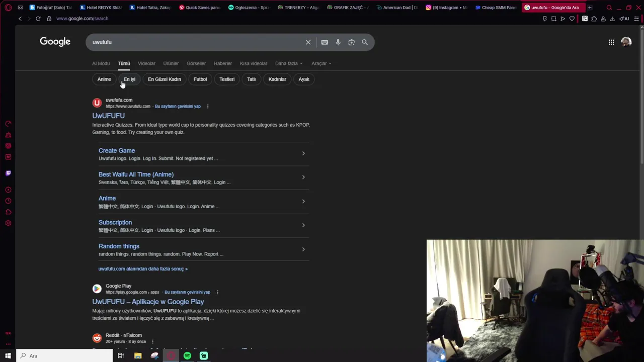The image size is (644, 362).
Task: Open three-dot options for uwufufu.com result
Action: 208,106
